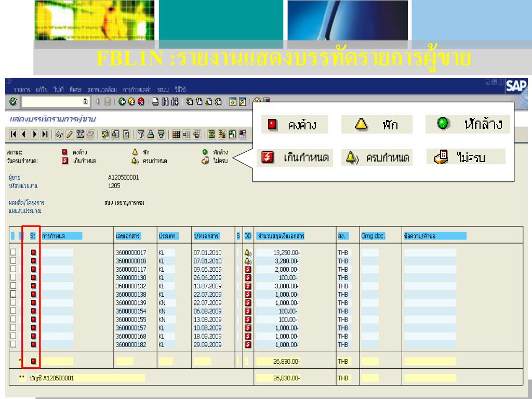Open the รายการ menu
This screenshot has width=532, height=399.
[x=22, y=89]
